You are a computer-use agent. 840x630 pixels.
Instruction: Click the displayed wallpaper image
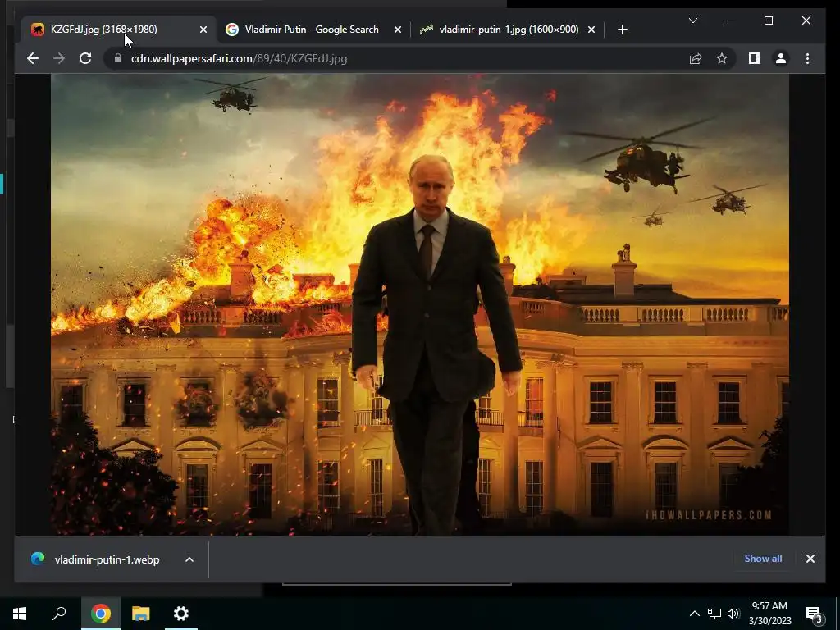tap(420, 304)
